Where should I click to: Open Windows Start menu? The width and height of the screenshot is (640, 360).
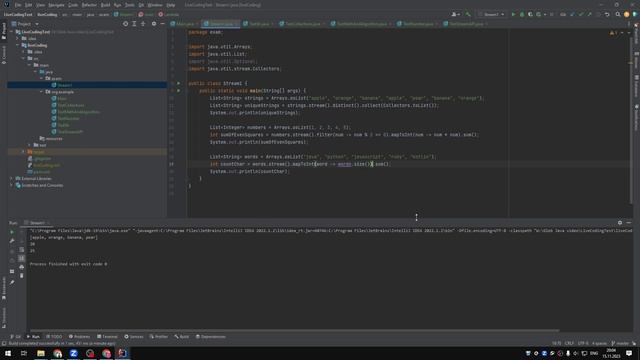[x=8, y=353]
